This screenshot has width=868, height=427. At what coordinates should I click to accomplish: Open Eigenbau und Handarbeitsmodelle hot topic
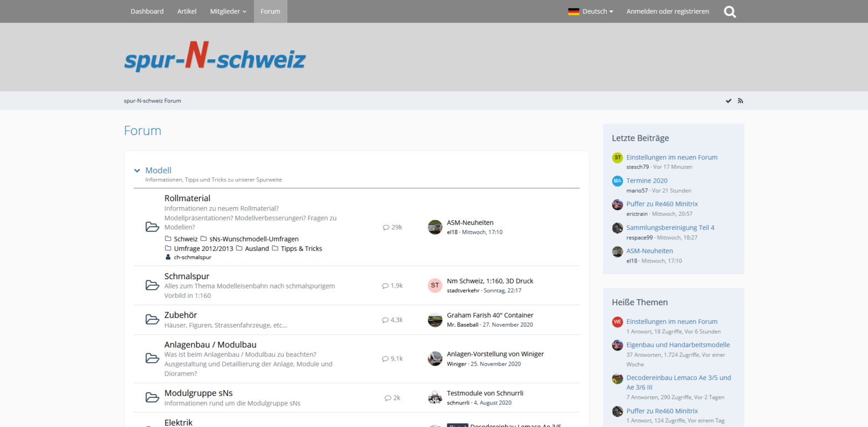click(x=678, y=344)
